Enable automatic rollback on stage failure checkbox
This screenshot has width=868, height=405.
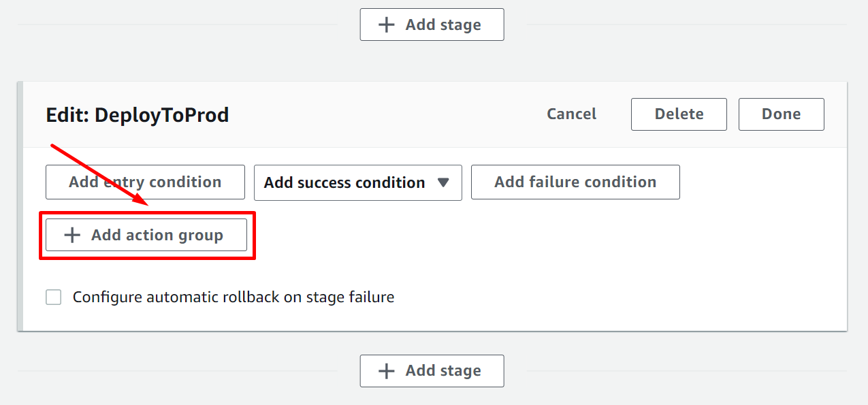(54, 297)
